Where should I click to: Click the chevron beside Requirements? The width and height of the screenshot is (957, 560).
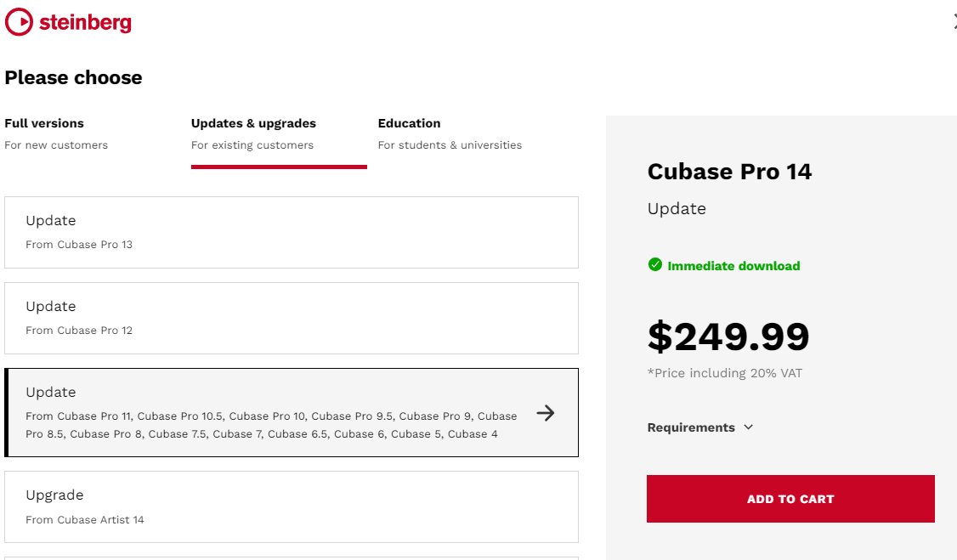click(748, 427)
